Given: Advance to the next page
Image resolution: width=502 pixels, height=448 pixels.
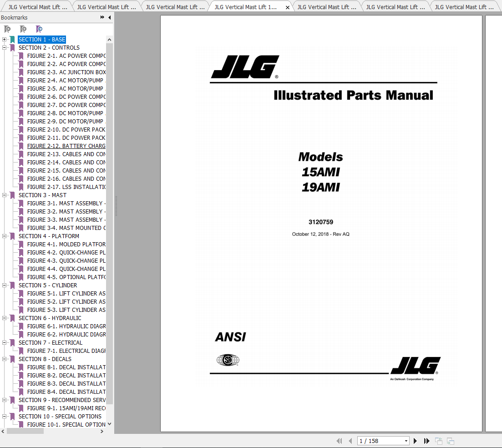Looking at the screenshot, I should (x=415, y=441).
